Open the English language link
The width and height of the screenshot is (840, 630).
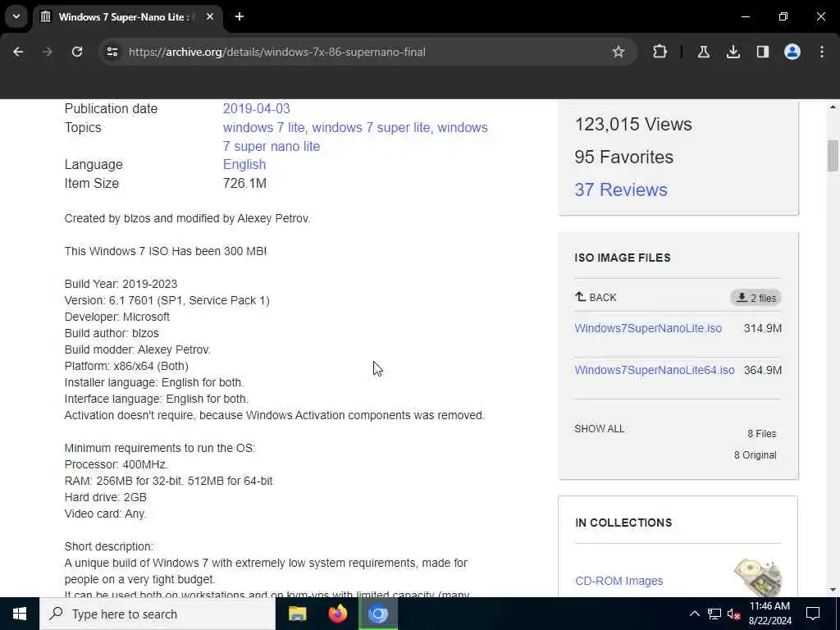click(x=244, y=164)
